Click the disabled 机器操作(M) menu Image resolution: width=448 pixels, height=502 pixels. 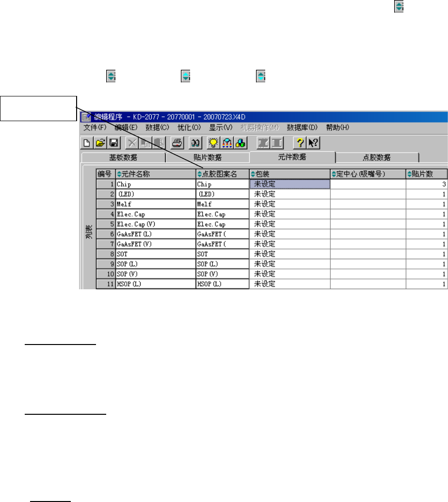coord(260,128)
